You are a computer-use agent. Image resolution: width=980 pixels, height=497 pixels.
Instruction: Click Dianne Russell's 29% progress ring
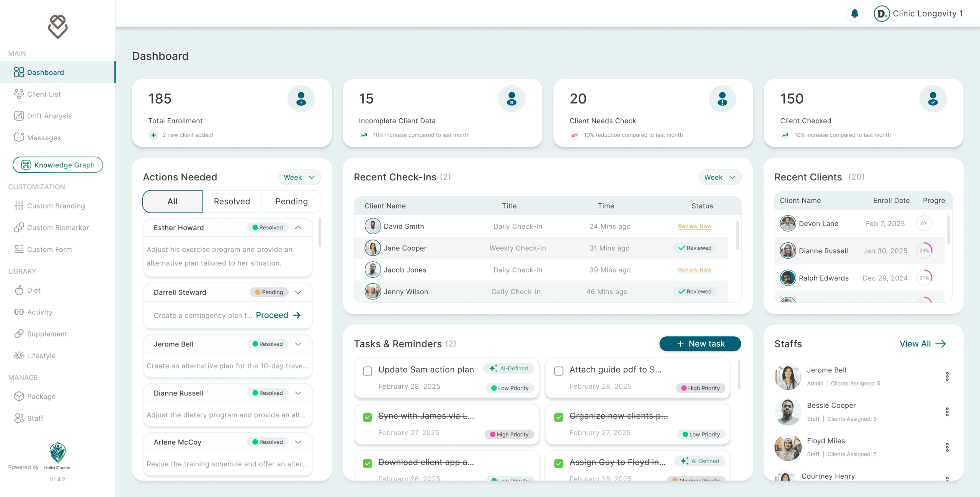[x=925, y=250]
